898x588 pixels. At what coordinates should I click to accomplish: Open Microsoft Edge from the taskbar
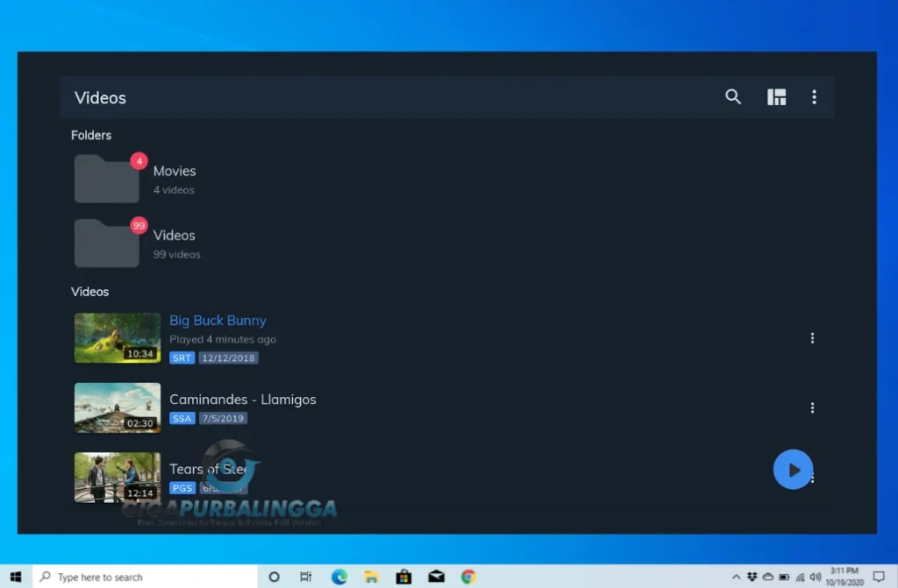click(x=339, y=577)
